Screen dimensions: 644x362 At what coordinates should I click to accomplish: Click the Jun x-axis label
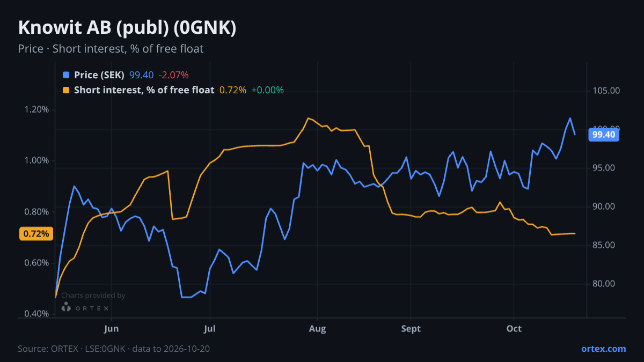click(111, 328)
